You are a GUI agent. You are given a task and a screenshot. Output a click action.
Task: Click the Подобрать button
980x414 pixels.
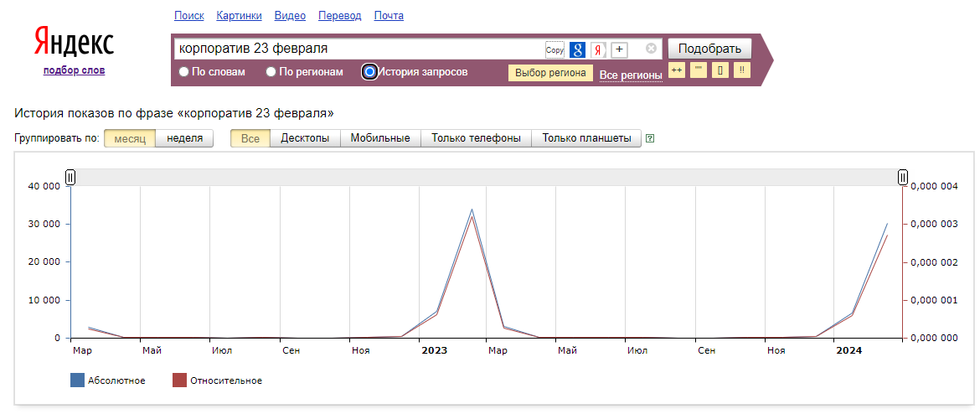(x=710, y=49)
